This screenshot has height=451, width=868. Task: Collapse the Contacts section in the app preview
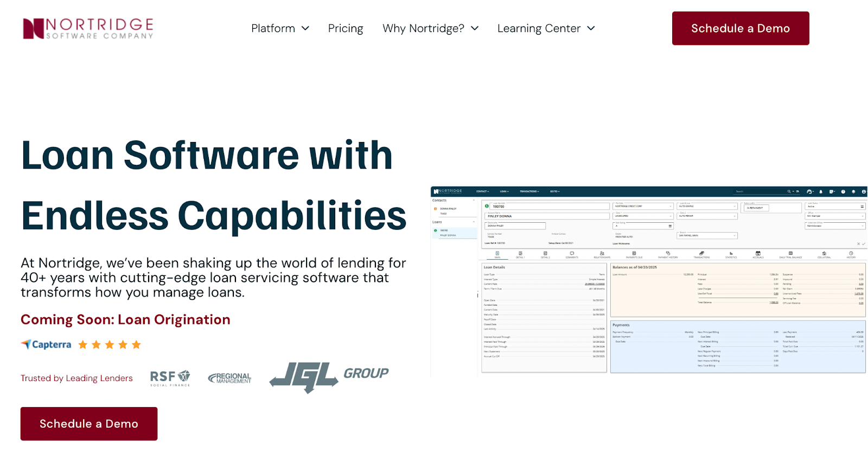474,201
